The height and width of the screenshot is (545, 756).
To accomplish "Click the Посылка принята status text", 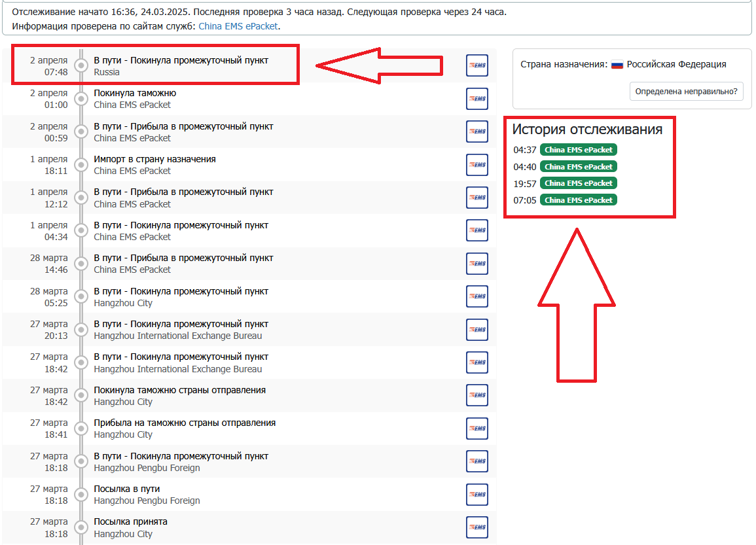I will (131, 521).
